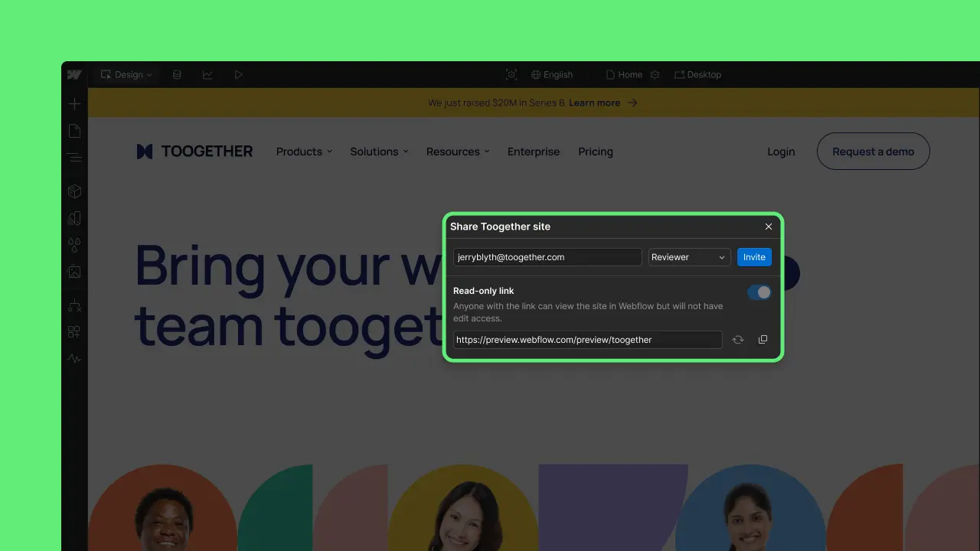Click the We just raised $20M text

pyautogui.click(x=497, y=103)
